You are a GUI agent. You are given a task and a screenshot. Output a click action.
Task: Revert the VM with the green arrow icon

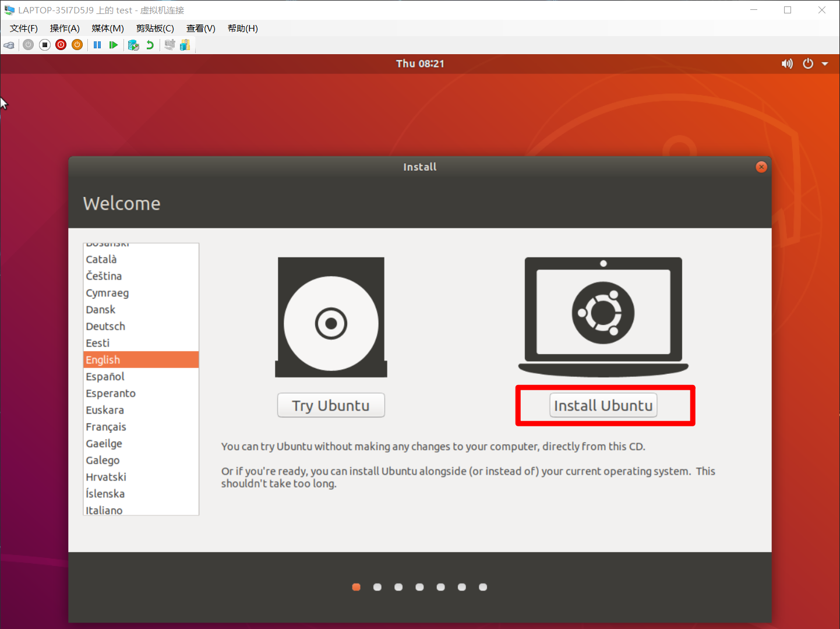coord(150,45)
